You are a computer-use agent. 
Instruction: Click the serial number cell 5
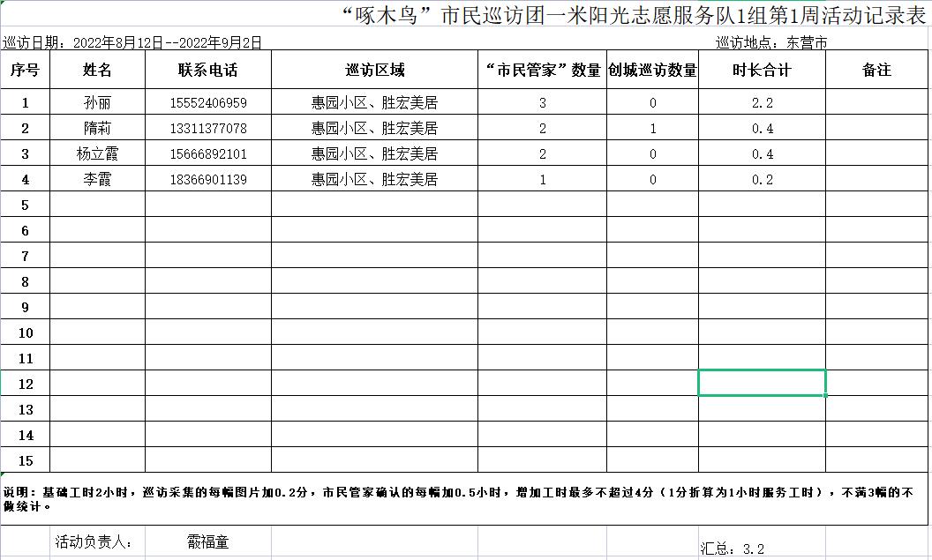point(25,205)
